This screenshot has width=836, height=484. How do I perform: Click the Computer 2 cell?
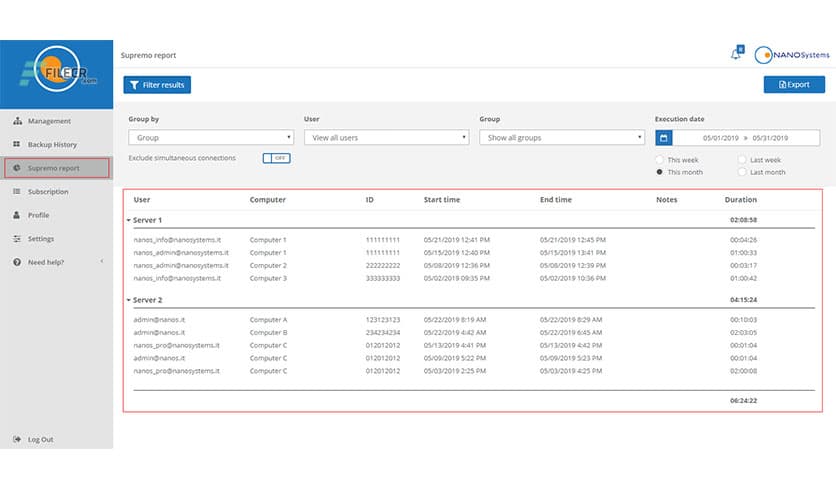click(x=268, y=265)
